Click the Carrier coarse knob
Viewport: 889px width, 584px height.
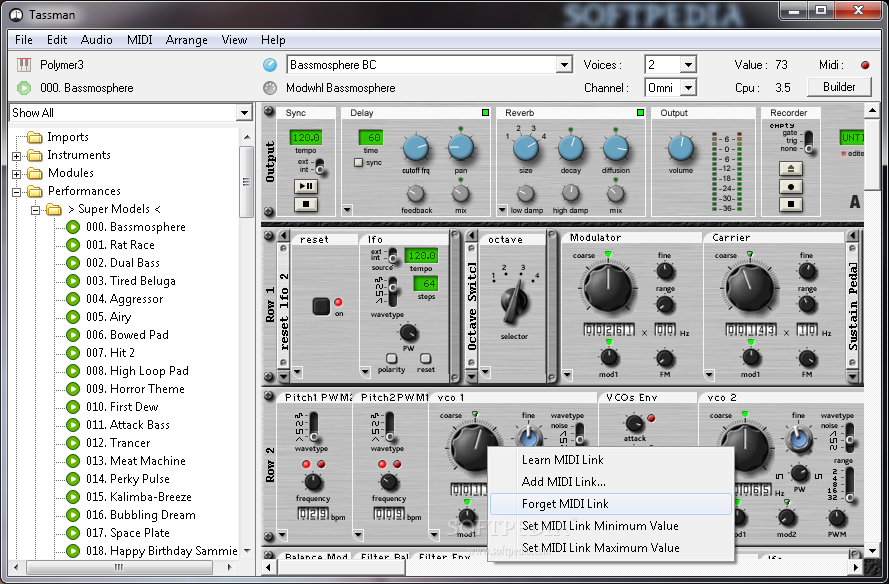point(750,287)
